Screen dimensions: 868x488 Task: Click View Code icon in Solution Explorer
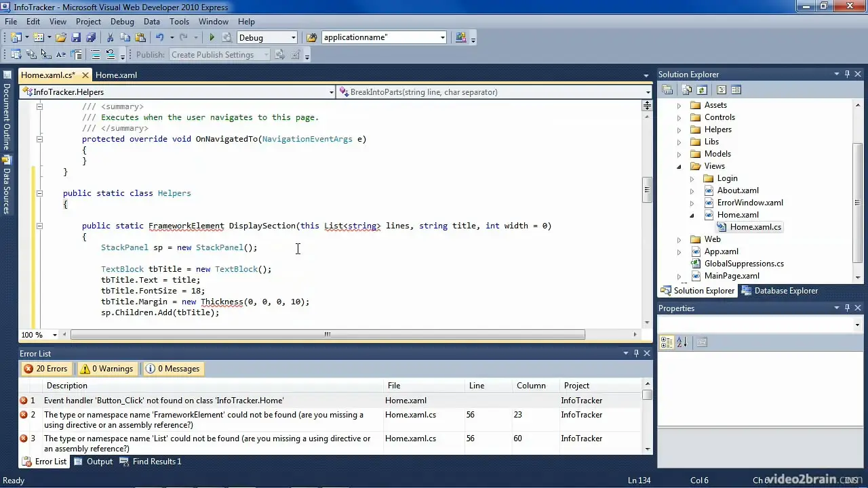722,89
